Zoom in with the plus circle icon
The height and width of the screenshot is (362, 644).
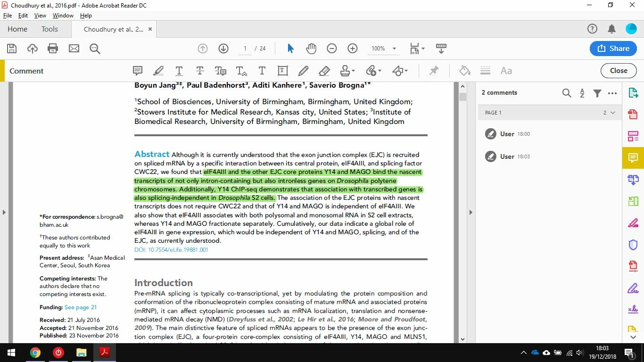(353, 49)
